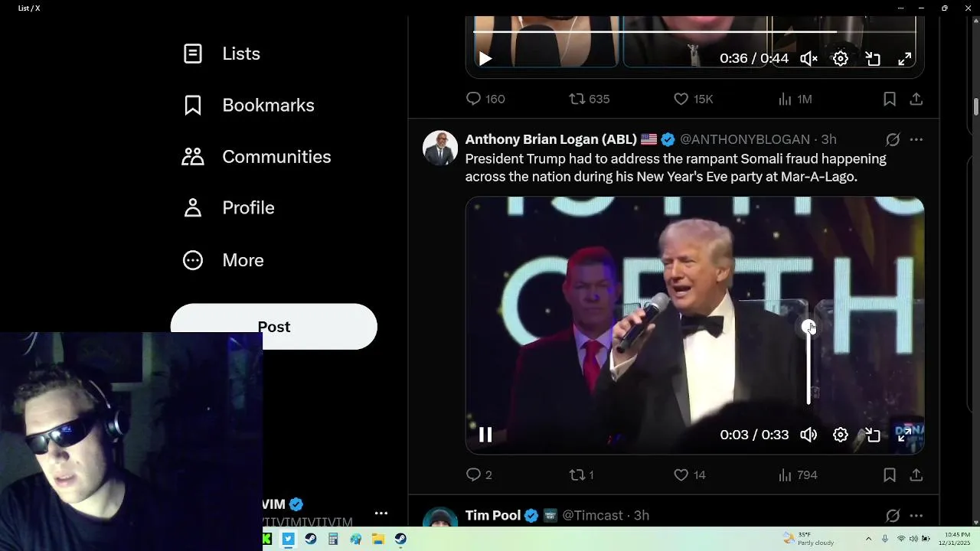Image resolution: width=980 pixels, height=551 pixels.
Task: Unmute the top video
Action: [x=808, y=58]
